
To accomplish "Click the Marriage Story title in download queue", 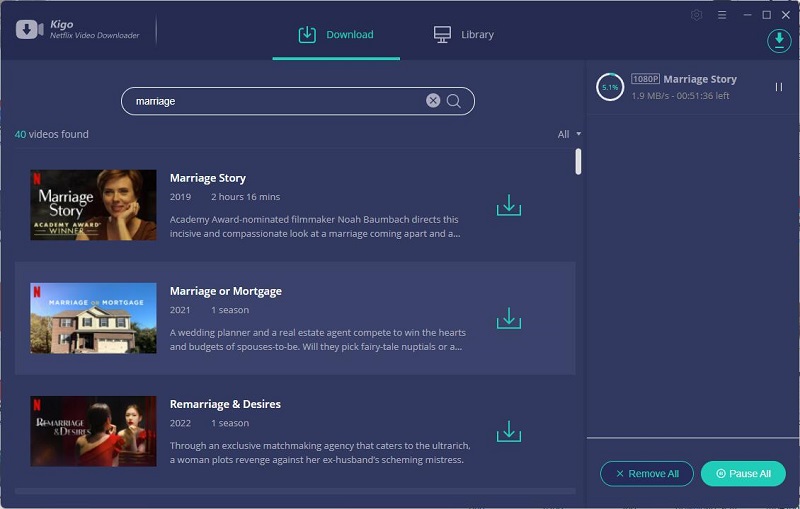I will pyautogui.click(x=700, y=79).
